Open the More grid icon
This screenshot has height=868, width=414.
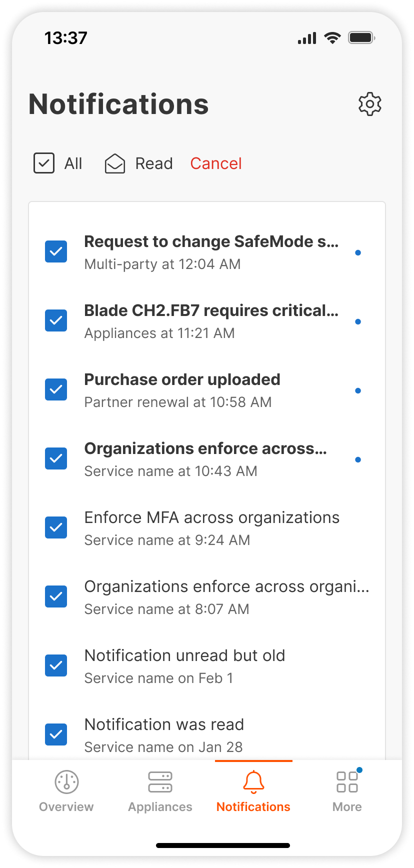point(347,782)
